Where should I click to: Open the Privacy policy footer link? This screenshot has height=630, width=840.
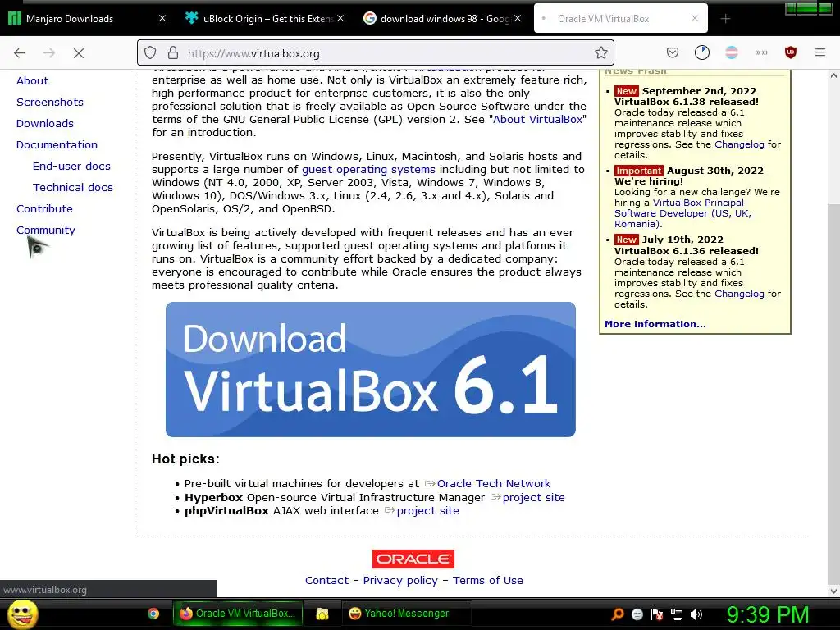pyautogui.click(x=400, y=581)
